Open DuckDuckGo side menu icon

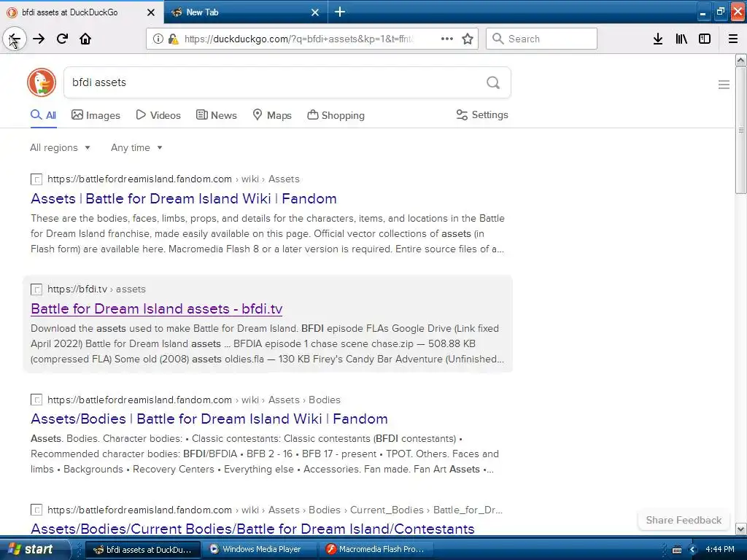pyautogui.click(x=724, y=85)
